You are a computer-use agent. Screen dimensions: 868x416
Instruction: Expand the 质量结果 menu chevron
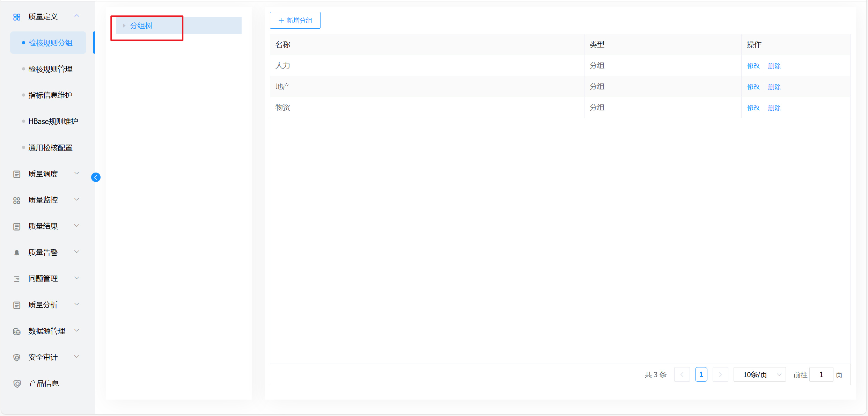pos(77,226)
